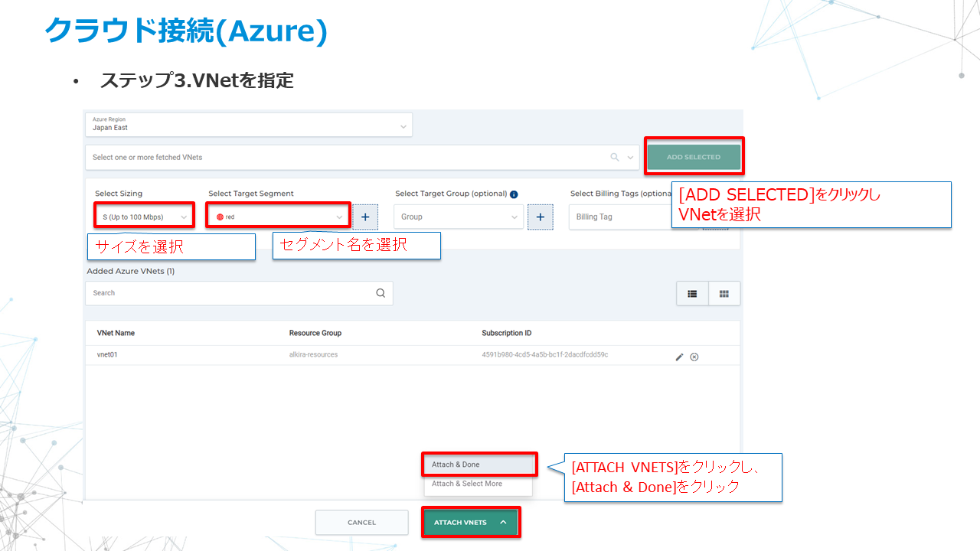Open the Group dropdown under Select Target Group

[458, 217]
